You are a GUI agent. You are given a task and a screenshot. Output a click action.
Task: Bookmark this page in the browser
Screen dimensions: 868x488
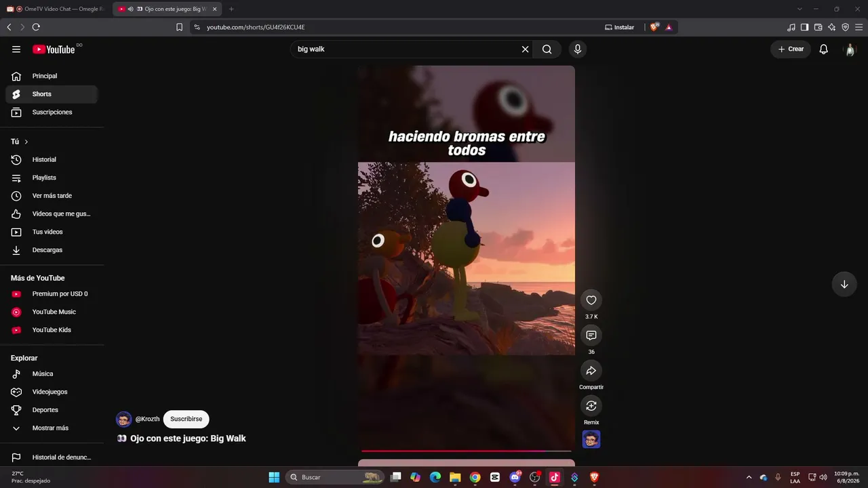click(179, 27)
